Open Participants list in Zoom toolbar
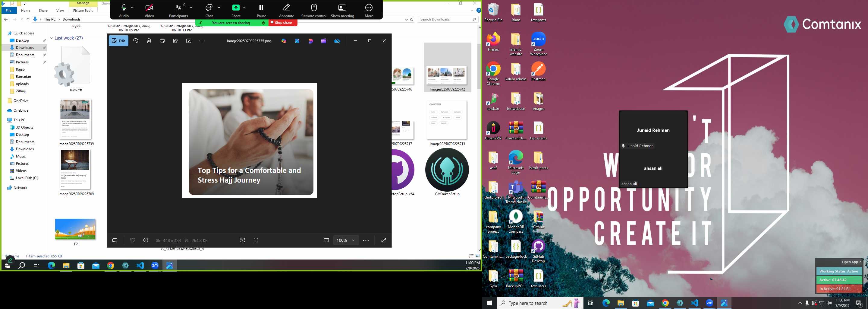This screenshot has height=309, width=868. point(178,11)
